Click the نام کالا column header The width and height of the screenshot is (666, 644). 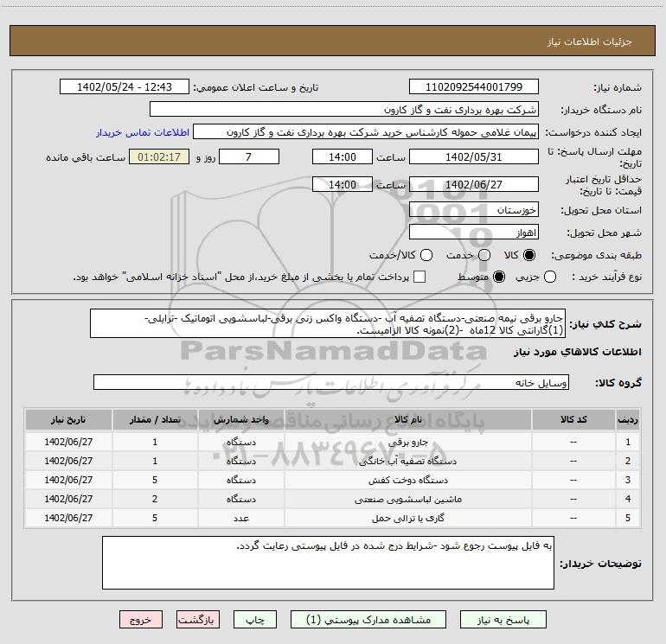[407, 419]
